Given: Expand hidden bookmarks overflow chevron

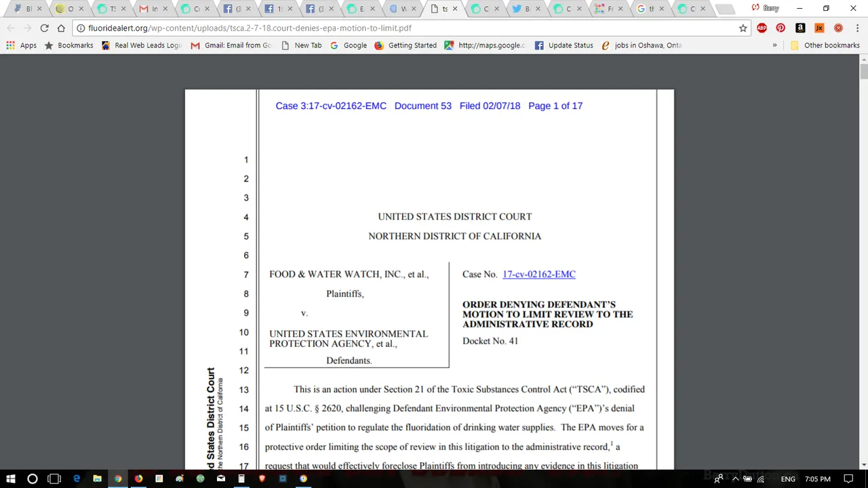Looking at the screenshot, I should tap(774, 45).
